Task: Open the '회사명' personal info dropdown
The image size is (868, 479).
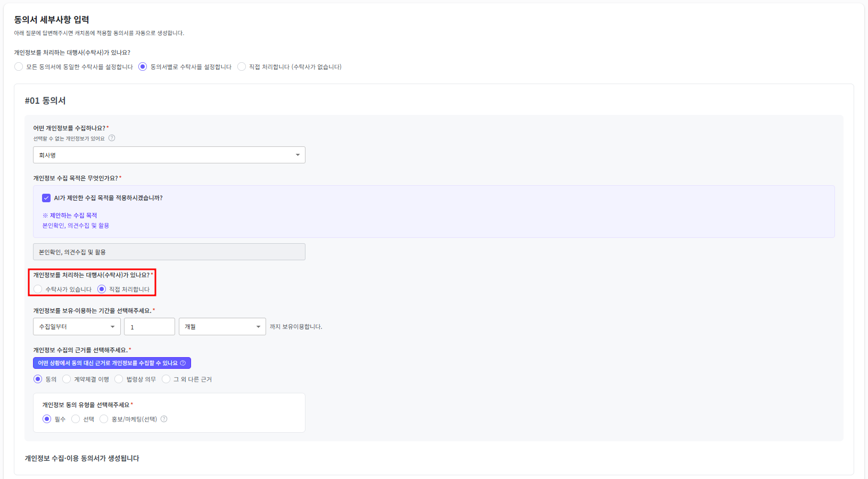Action: point(169,155)
